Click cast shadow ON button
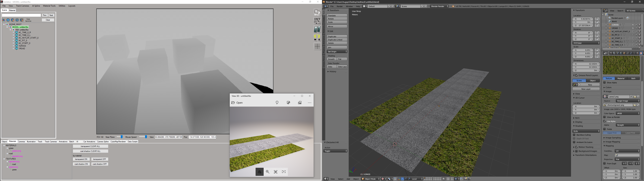Screen dimensions: 644x181 tap(81, 164)
